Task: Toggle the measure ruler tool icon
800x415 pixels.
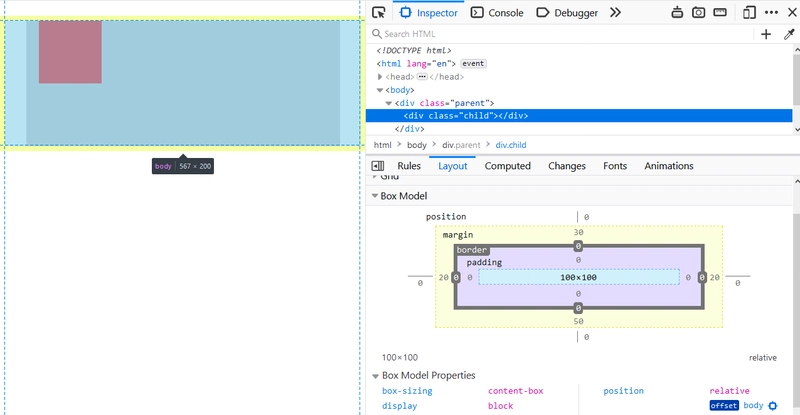Action: [721, 13]
